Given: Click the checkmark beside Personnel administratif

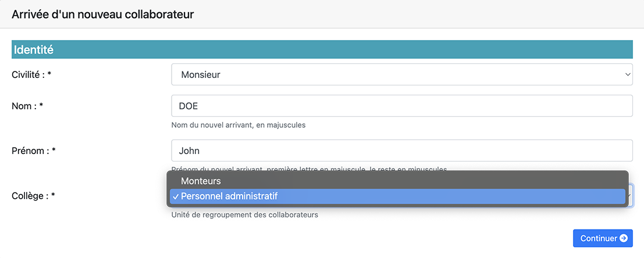Looking at the screenshot, I should point(175,196).
